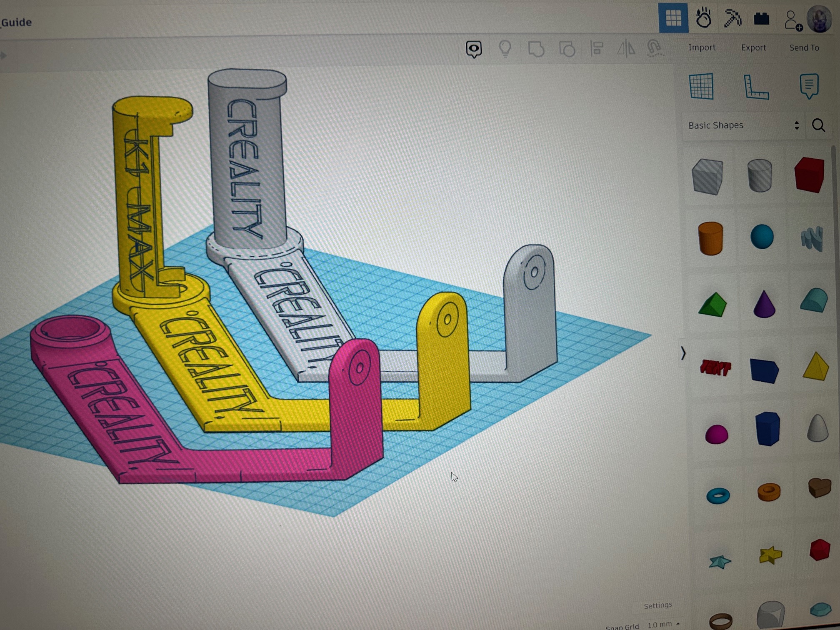Screen dimensions: 840x630
Task: Pick the magenta Half Sphere shape
Action: click(x=716, y=434)
